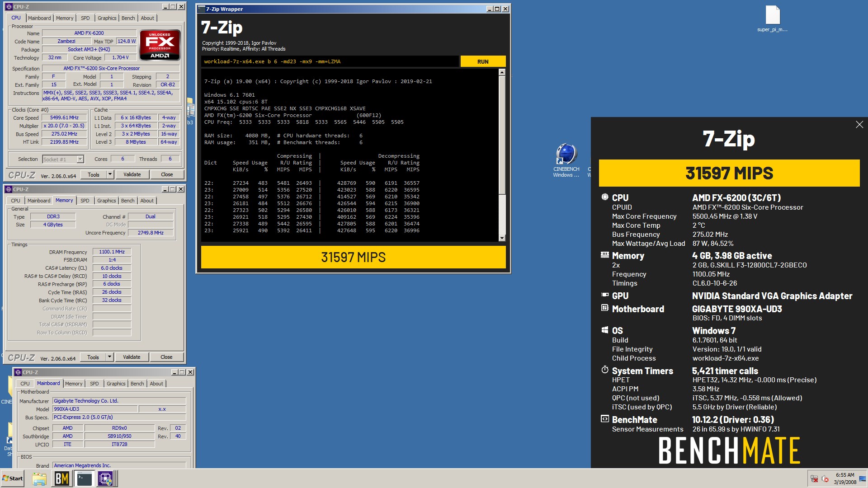Close the BenchMate result panel
This screenshot has height=488, width=868.
[x=859, y=125]
